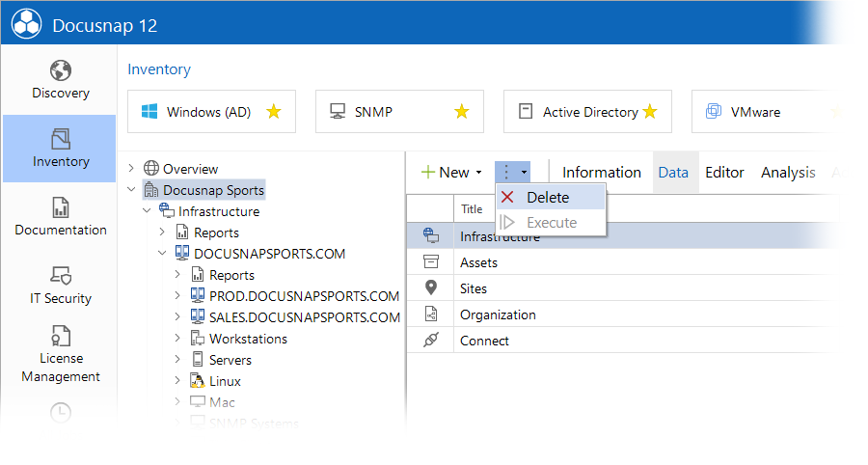Image resolution: width=868 pixels, height=465 pixels.
Task: Select the Mac tree item
Action: (222, 402)
